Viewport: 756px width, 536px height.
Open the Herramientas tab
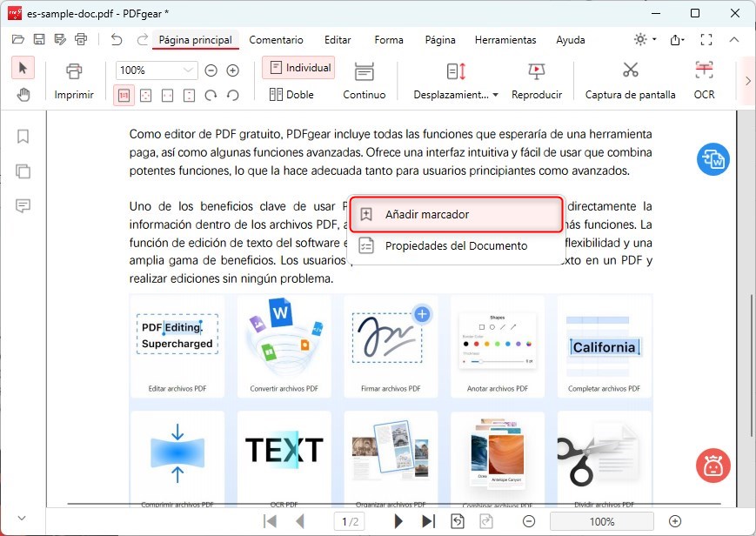(x=505, y=40)
